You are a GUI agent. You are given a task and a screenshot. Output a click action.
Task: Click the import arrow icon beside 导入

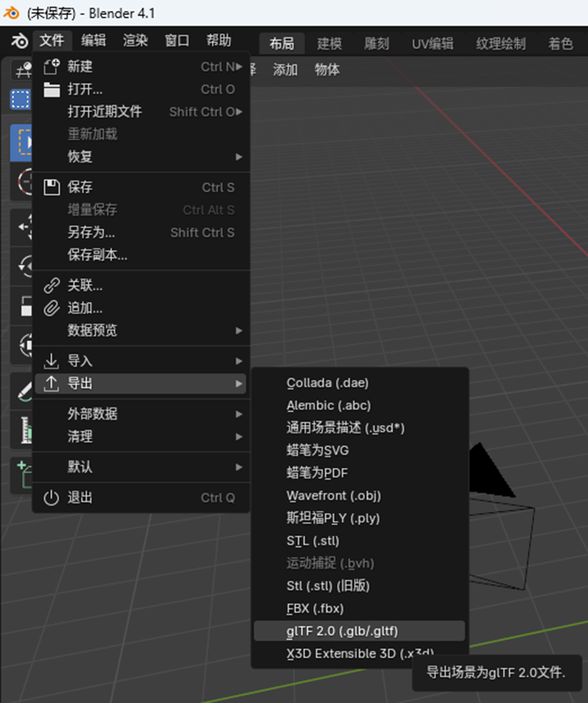point(51,361)
